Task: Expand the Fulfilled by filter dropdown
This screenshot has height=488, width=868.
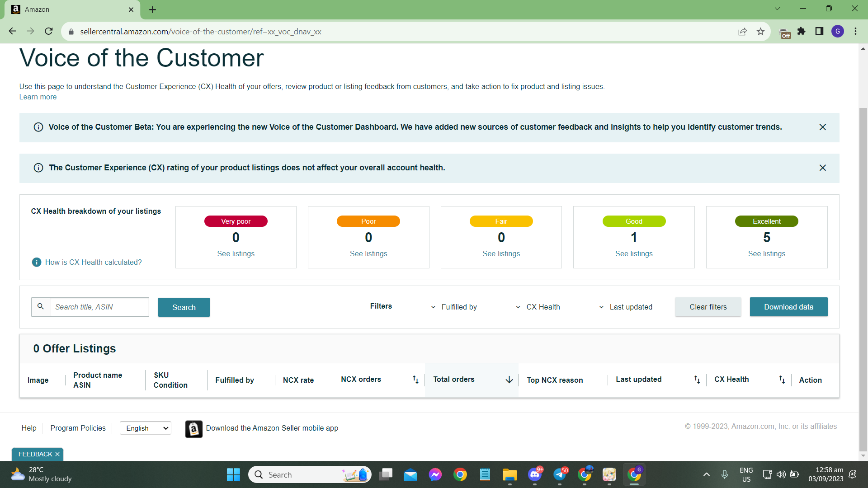Action: pos(454,307)
